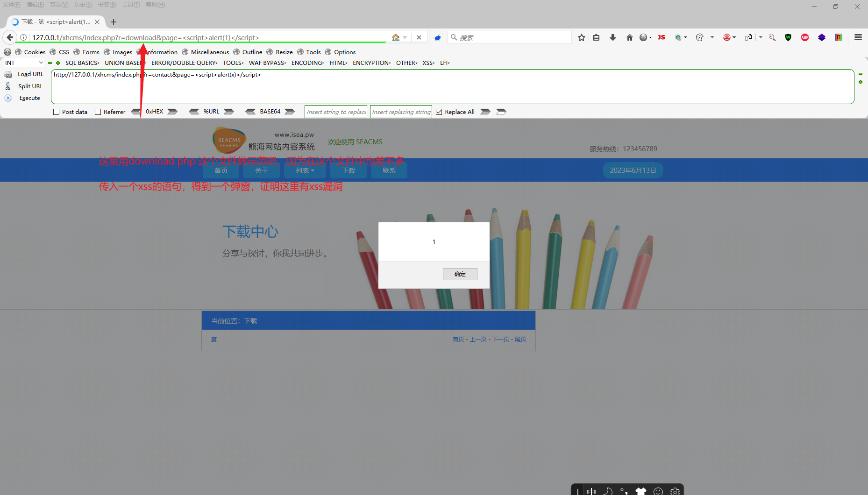868x495 pixels.
Task: Open the hamburger application menu
Action: pos(858,37)
